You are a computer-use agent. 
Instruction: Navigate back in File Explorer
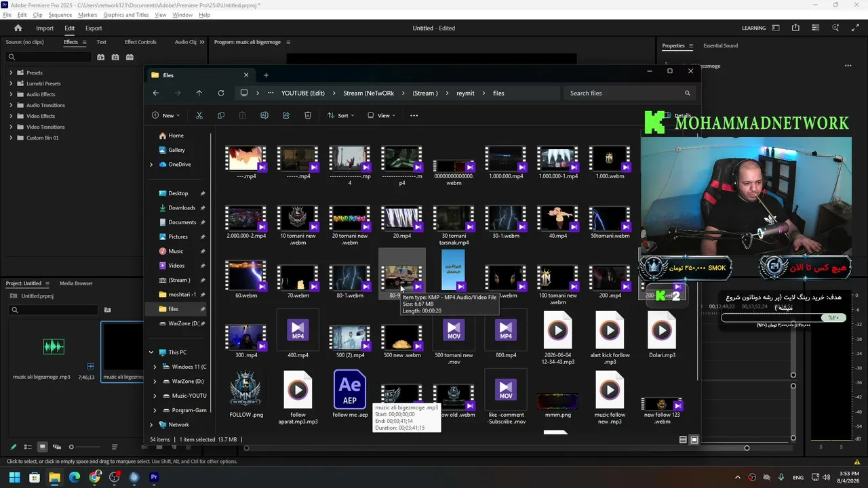[156, 93]
